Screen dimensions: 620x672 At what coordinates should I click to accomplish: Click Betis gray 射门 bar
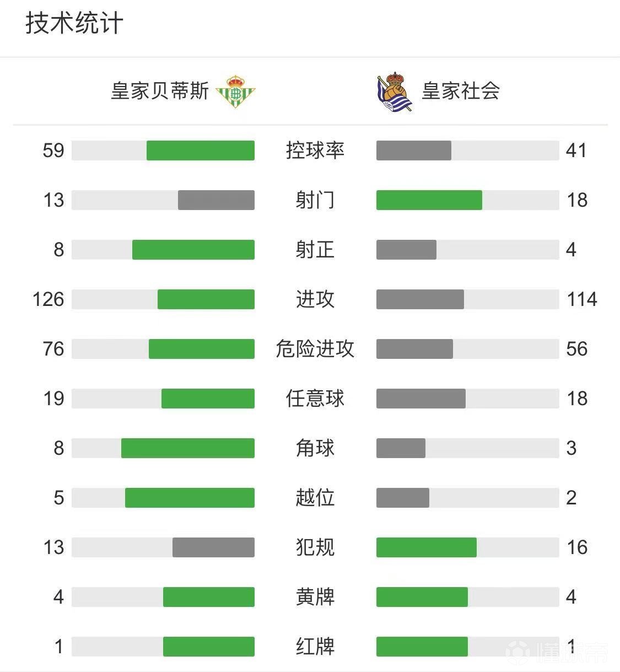pyautogui.click(x=216, y=200)
